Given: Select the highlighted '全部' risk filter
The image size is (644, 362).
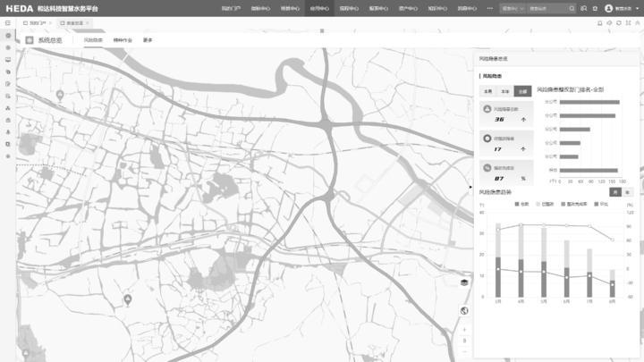Looking at the screenshot, I should tap(524, 91).
